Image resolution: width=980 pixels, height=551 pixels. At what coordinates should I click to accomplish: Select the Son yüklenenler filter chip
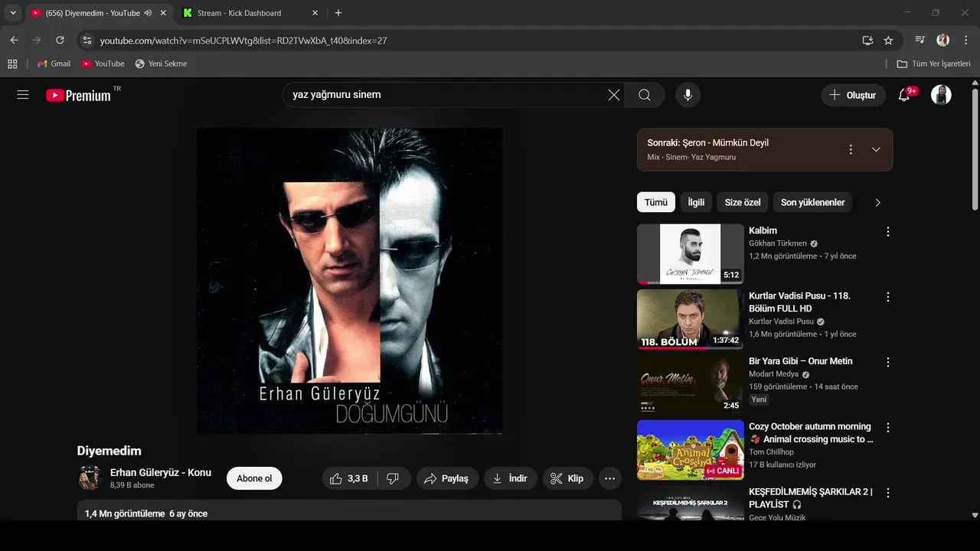point(813,202)
